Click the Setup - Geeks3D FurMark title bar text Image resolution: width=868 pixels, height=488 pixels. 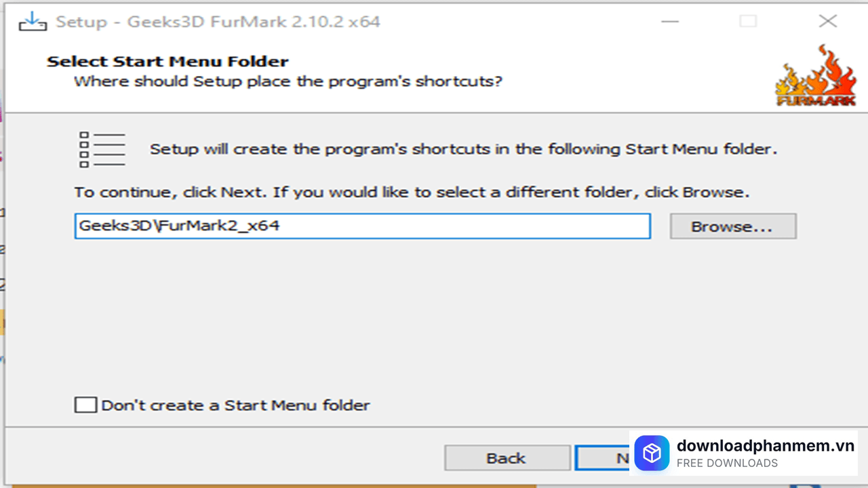click(x=218, y=22)
